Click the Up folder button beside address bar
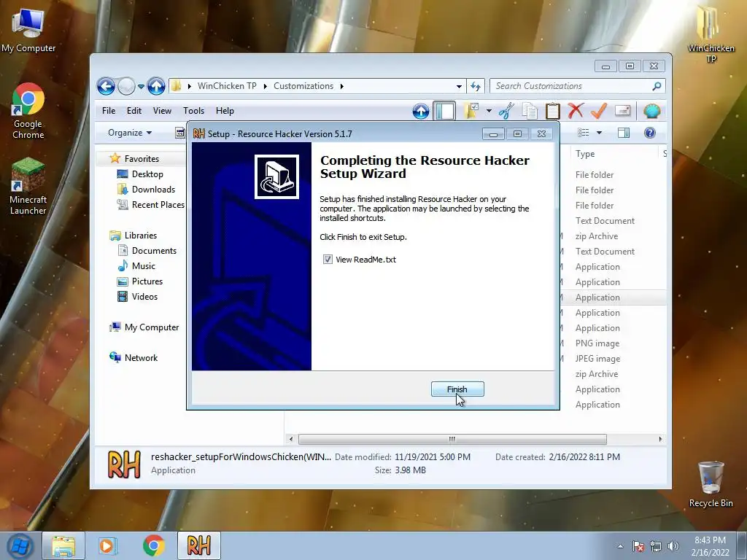747x560 pixels. (156, 86)
